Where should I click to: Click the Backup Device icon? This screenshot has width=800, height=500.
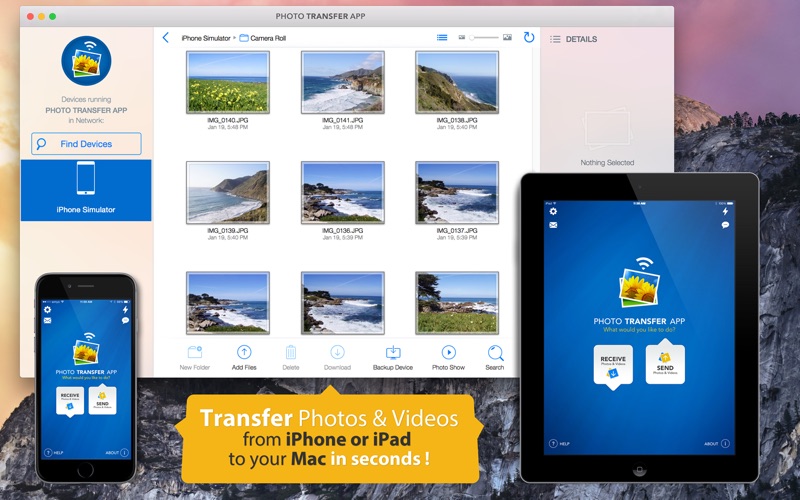click(x=392, y=352)
